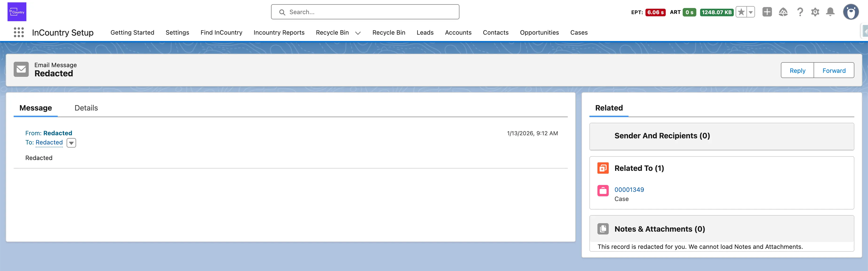Open the Global Actions plus icon
The height and width of the screenshot is (271, 868).
coord(767,12)
